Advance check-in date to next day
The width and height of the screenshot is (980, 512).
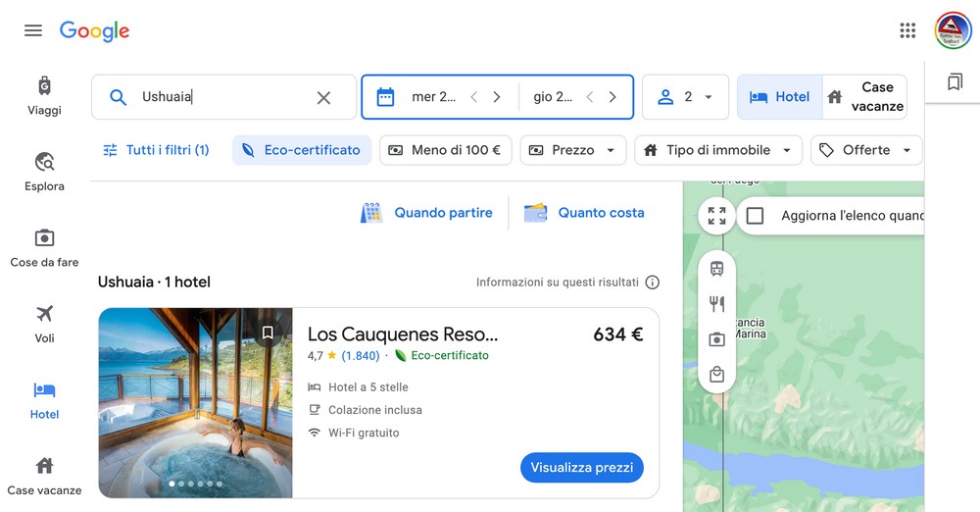tap(497, 97)
